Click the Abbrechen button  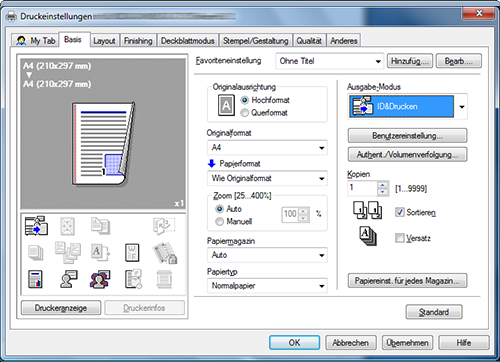[x=351, y=343]
